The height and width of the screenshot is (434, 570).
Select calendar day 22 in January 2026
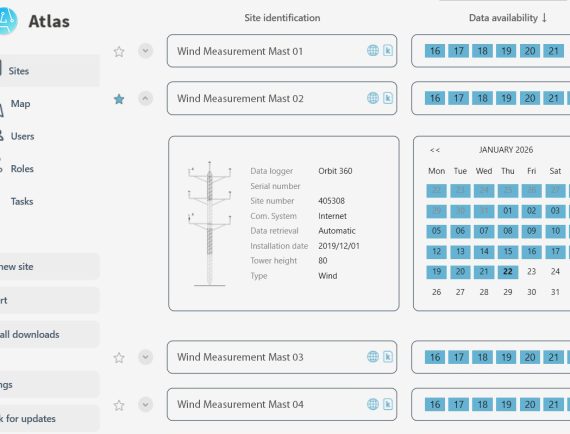507,272
